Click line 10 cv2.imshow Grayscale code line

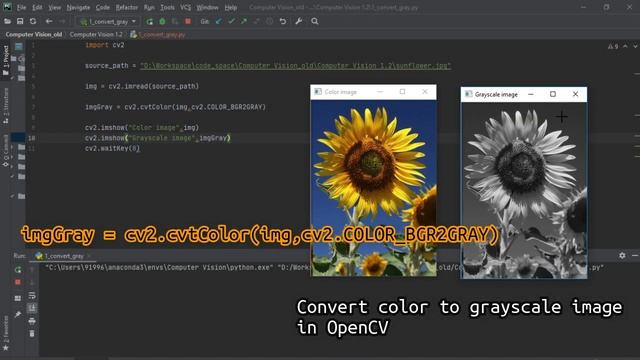158,138
